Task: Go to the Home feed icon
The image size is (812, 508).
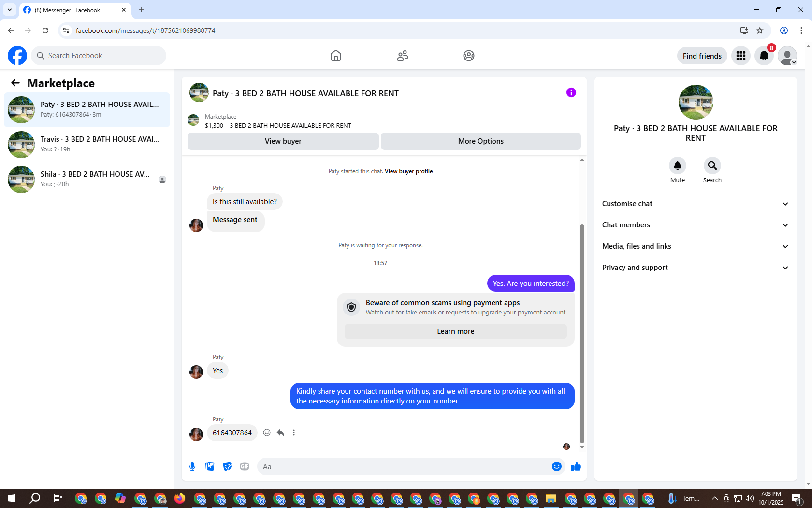Action: coord(336,56)
